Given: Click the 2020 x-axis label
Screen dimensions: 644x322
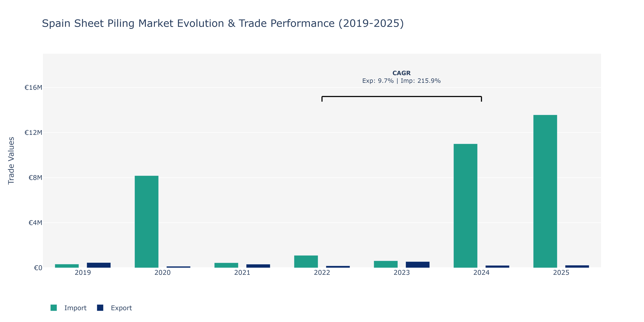Looking at the screenshot, I should coord(162,272).
